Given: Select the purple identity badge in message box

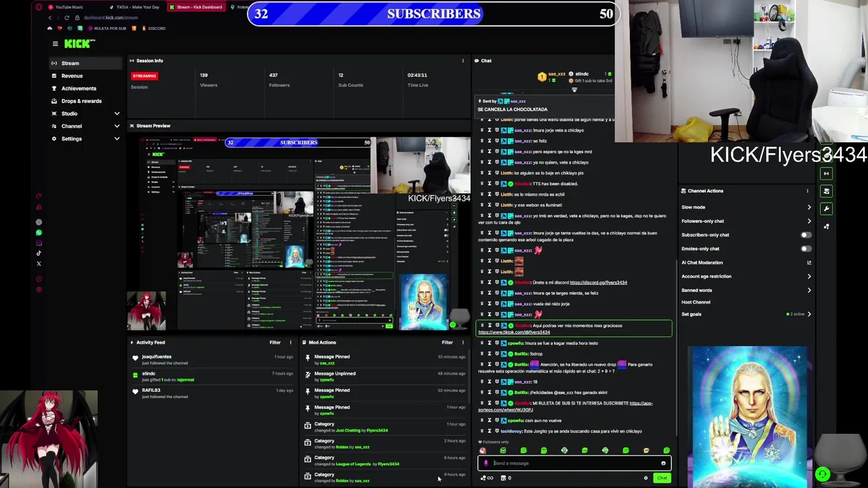Looking at the screenshot, I should (x=486, y=464).
